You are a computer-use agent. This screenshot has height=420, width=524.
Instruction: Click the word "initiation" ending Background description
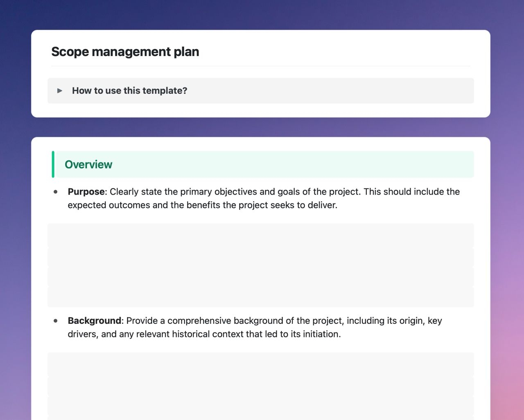(320, 335)
